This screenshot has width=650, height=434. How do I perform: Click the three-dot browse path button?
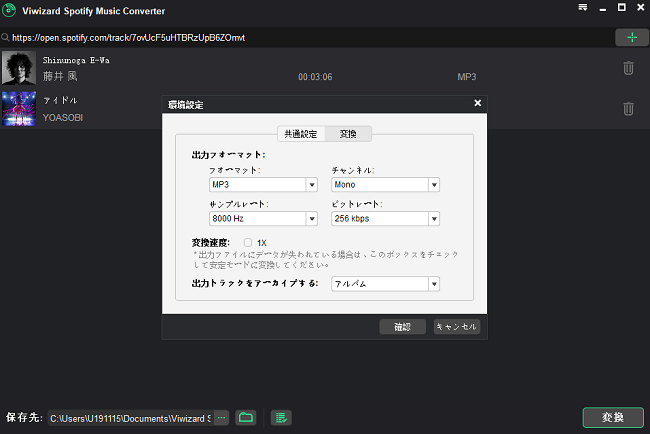(x=222, y=418)
